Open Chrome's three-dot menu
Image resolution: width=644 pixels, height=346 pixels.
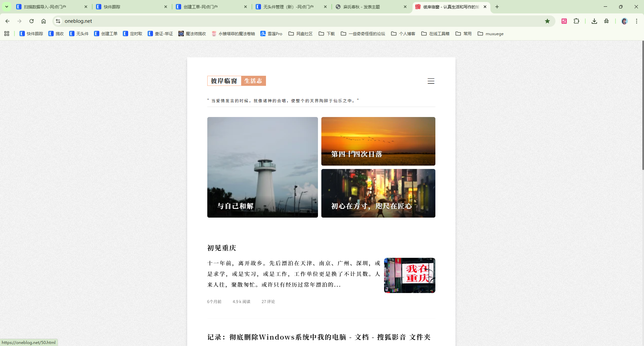click(637, 21)
